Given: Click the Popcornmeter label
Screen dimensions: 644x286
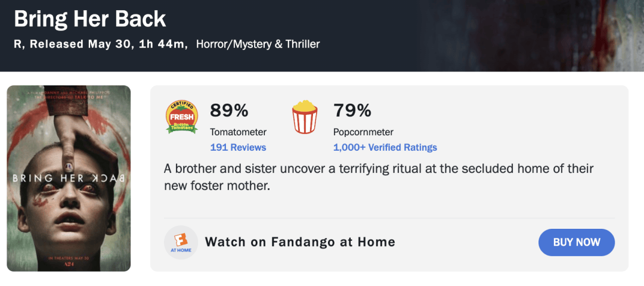Looking at the screenshot, I should coord(363,132).
